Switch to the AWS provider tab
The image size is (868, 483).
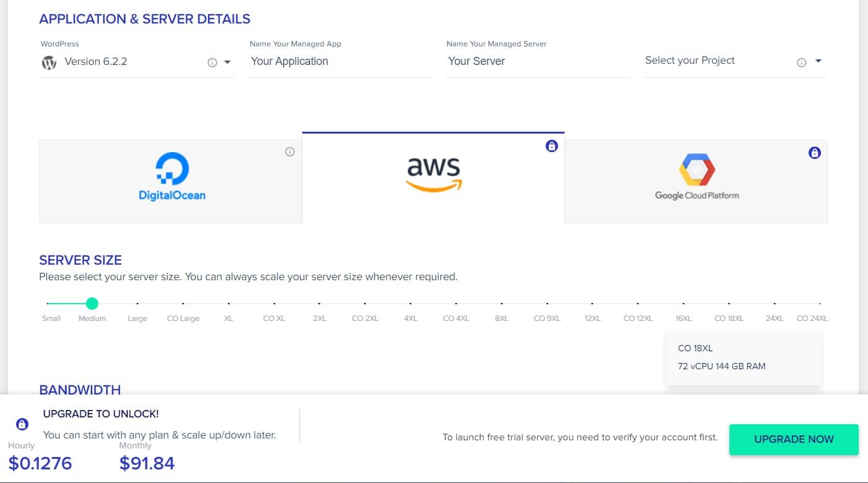pos(433,177)
